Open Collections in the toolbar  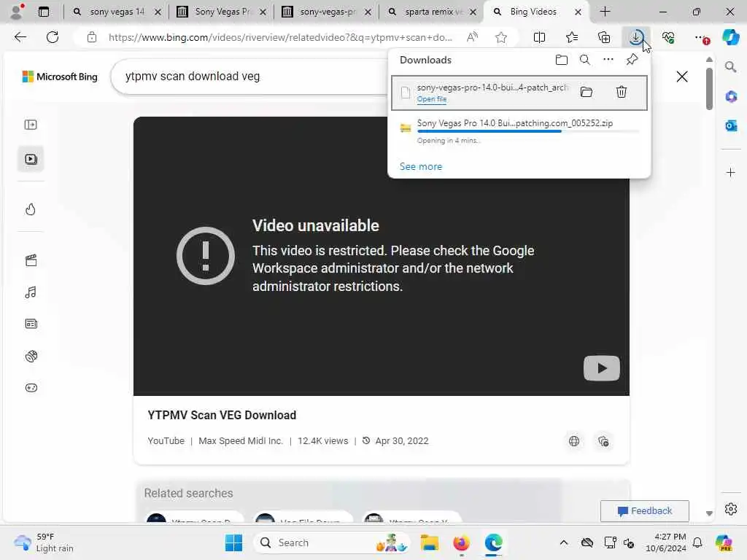[x=604, y=37]
